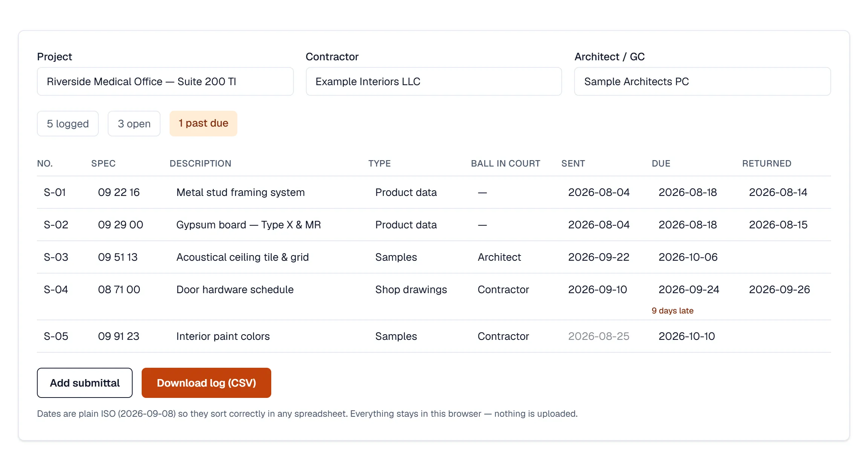Click sent date 2026-09-10

(x=598, y=289)
